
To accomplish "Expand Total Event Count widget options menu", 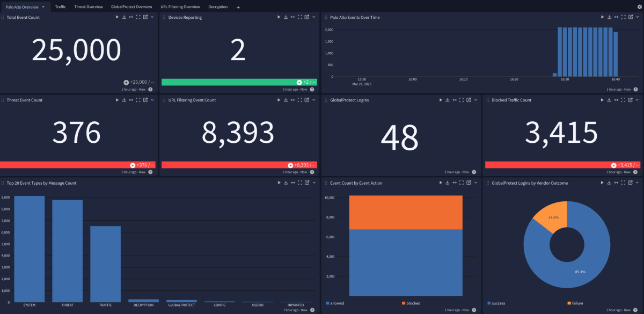I will 152,17.
